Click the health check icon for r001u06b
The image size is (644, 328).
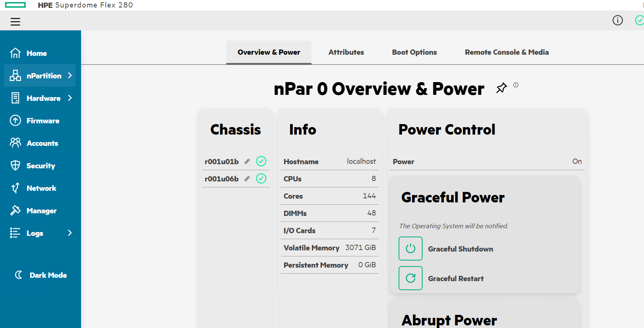tap(261, 178)
